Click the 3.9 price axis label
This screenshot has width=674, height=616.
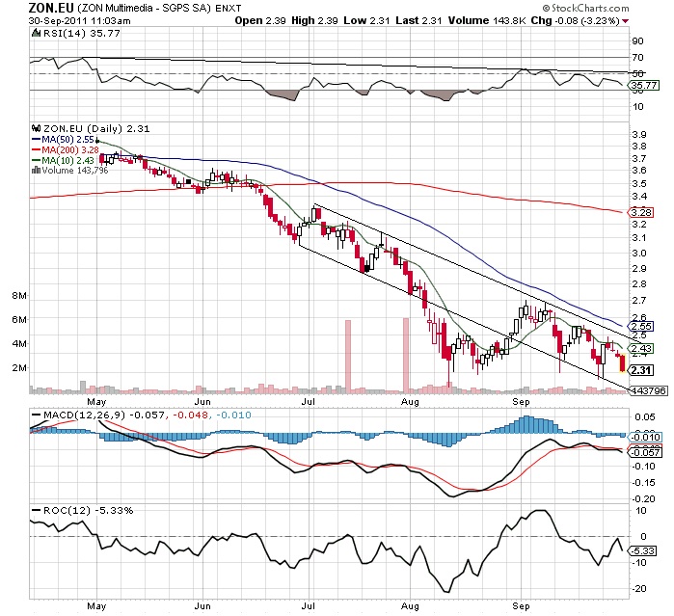pyautogui.click(x=639, y=135)
